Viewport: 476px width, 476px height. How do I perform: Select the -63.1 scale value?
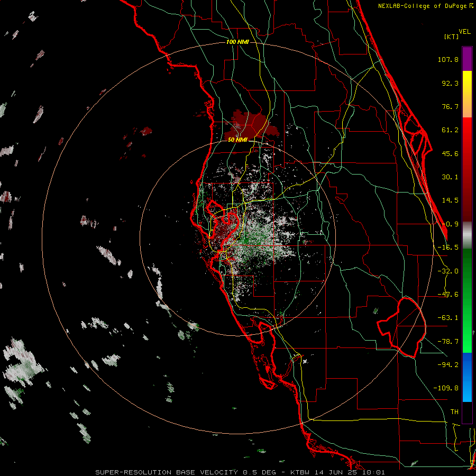(448, 318)
